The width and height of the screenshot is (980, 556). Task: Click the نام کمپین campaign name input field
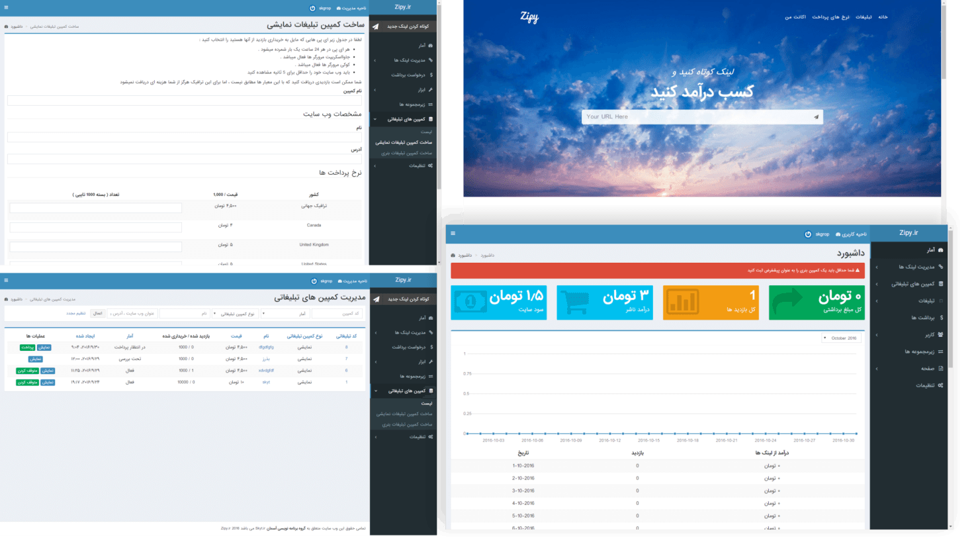point(185,101)
